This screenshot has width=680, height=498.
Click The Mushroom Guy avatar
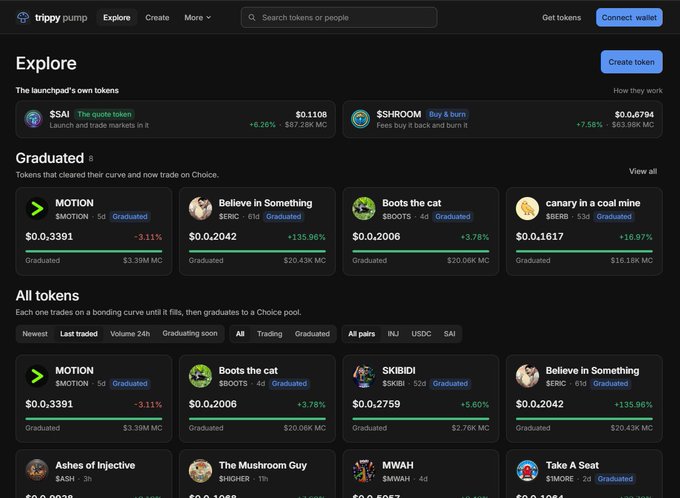(x=200, y=470)
